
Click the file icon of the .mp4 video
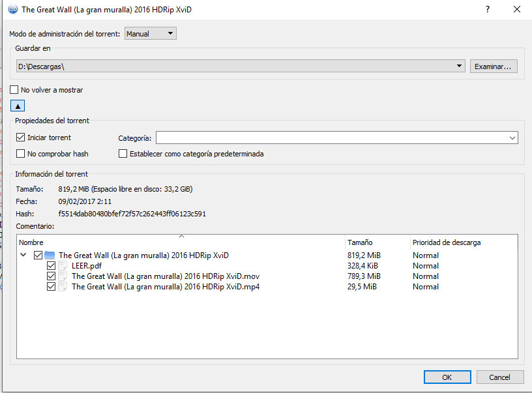(63, 287)
